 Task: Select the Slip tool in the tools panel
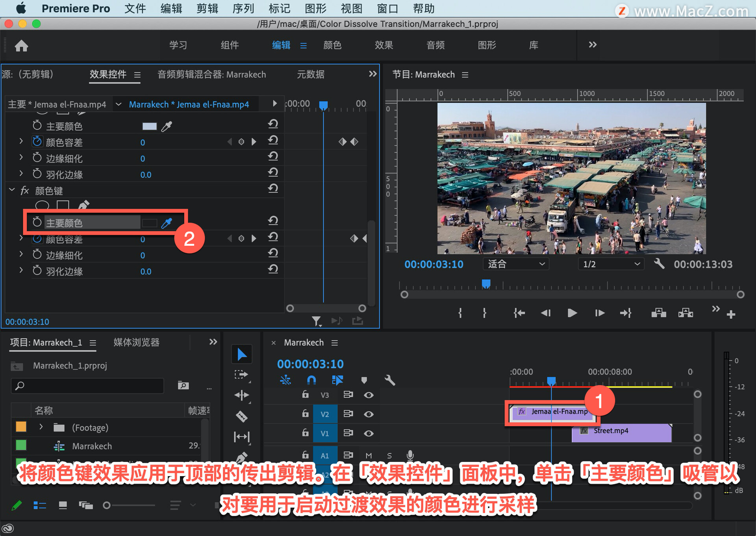click(x=242, y=436)
